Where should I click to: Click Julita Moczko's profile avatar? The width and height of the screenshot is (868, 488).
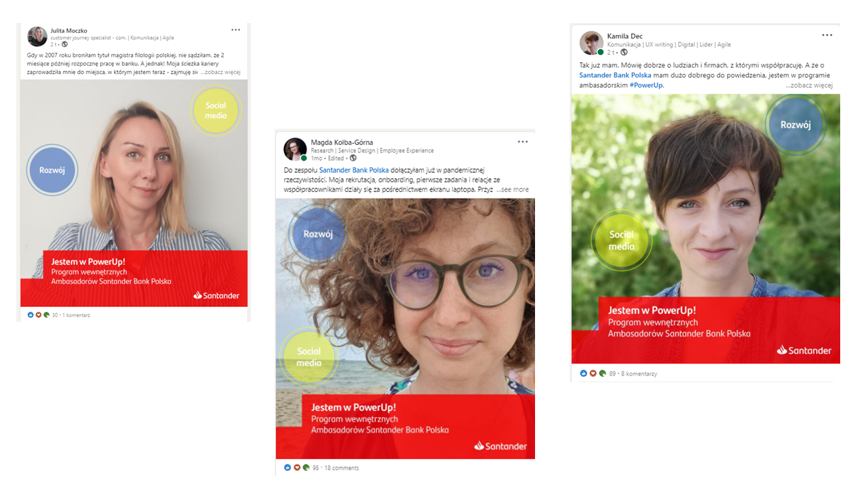coord(37,36)
